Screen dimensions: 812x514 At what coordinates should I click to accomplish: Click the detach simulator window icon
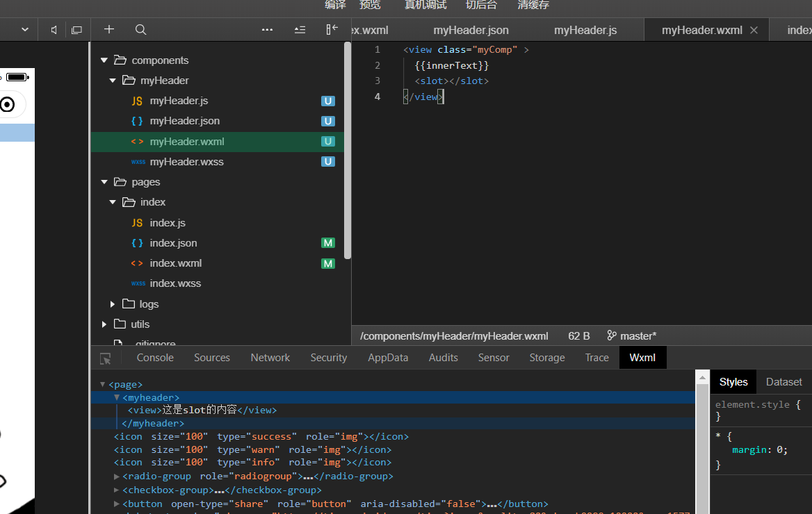[x=76, y=30]
